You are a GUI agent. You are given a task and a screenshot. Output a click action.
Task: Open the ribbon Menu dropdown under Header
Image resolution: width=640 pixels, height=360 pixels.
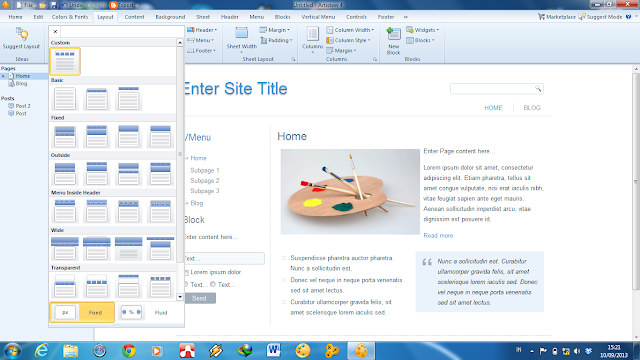[201, 40]
